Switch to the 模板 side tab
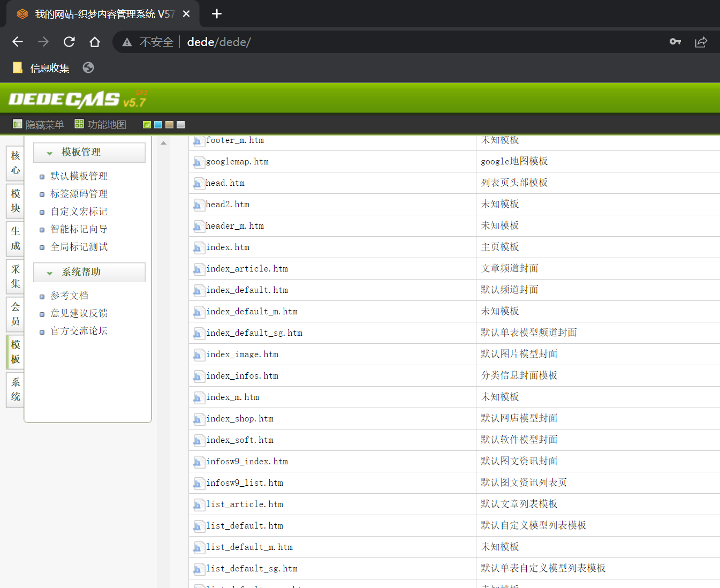The height and width of the screenshot is (588, 720). click(16, 352)
